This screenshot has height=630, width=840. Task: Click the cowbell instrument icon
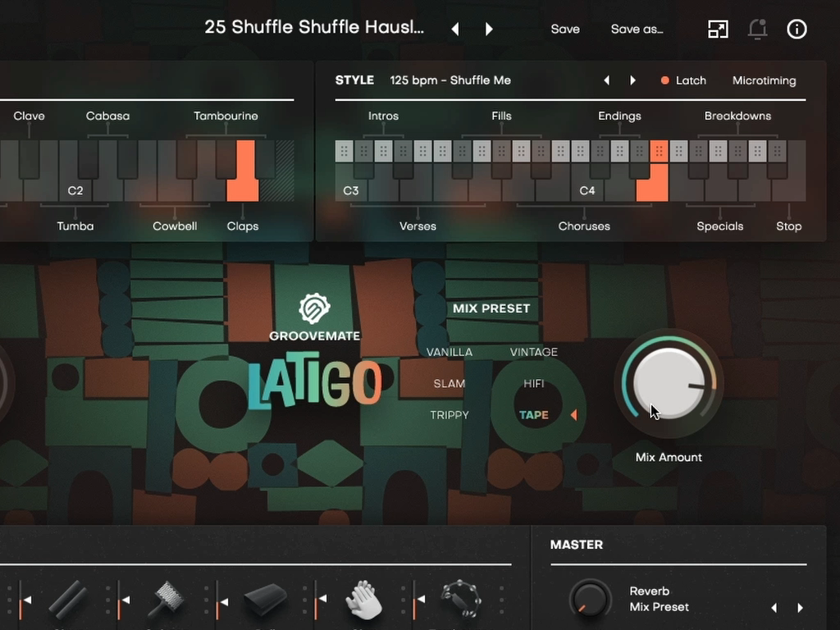tap(265, 600)
